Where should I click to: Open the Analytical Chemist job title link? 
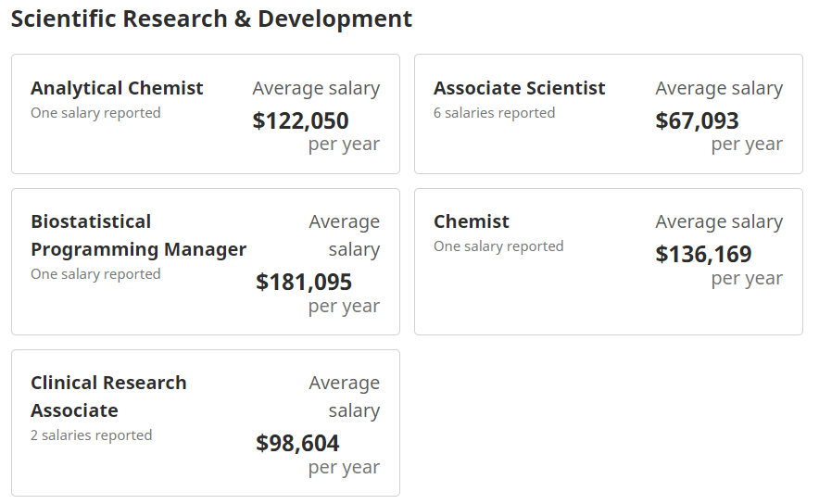click(x=117, y=88)
